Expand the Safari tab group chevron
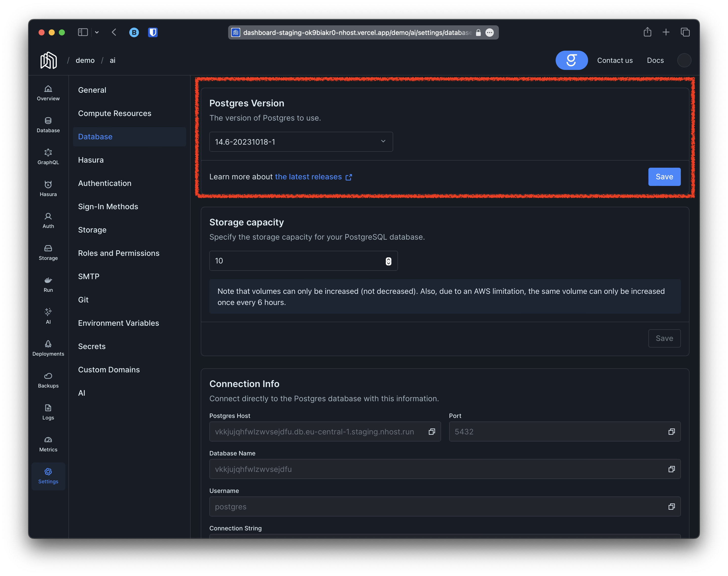 click(97, 32)
